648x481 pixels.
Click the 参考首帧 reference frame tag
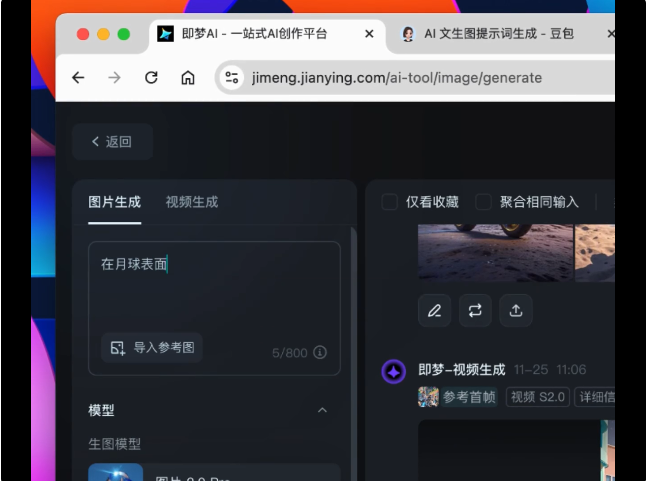469,397
